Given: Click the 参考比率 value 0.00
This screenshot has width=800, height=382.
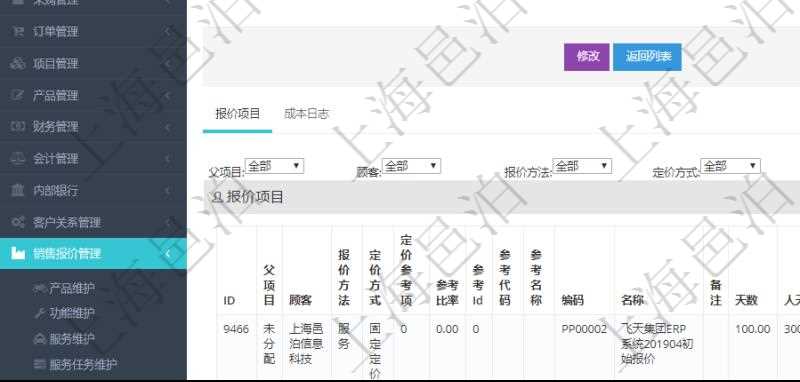Looking at the screenshot, I should (x=447, y=329).
